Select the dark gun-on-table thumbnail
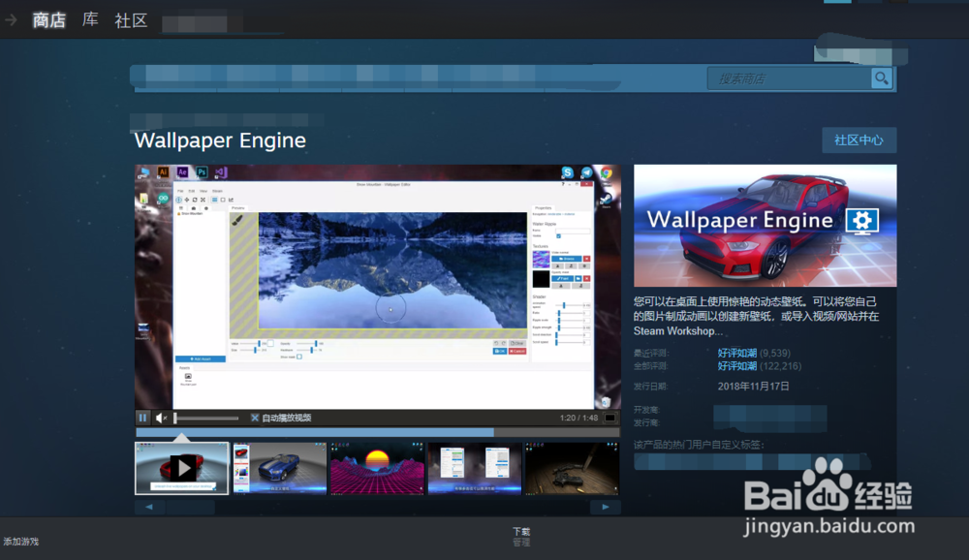Screen dimensions: 969x560 [x=572, y=468]
